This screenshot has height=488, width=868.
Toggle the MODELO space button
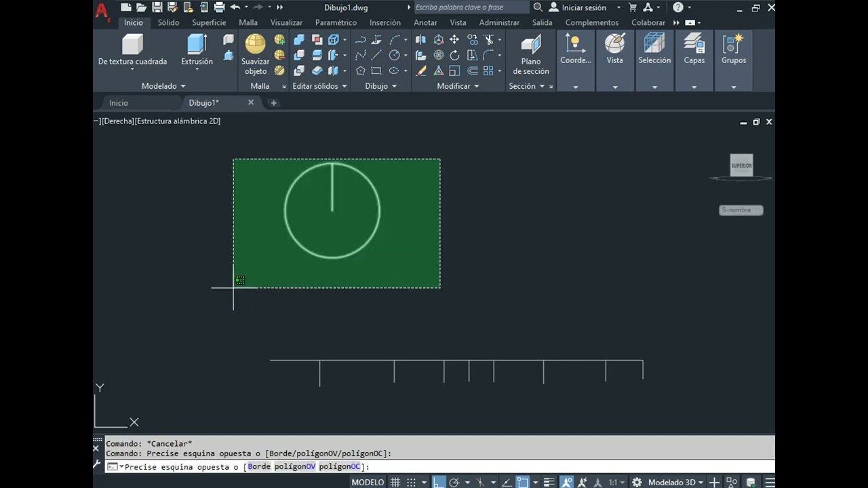pos(368,483)
